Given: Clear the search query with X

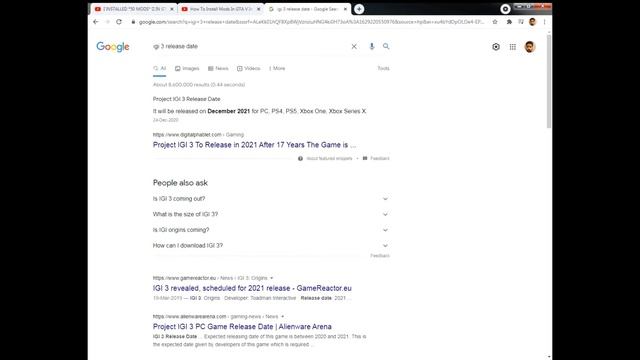Looking at the screenshot, I should pyautogui.click(x=354, y=47).
